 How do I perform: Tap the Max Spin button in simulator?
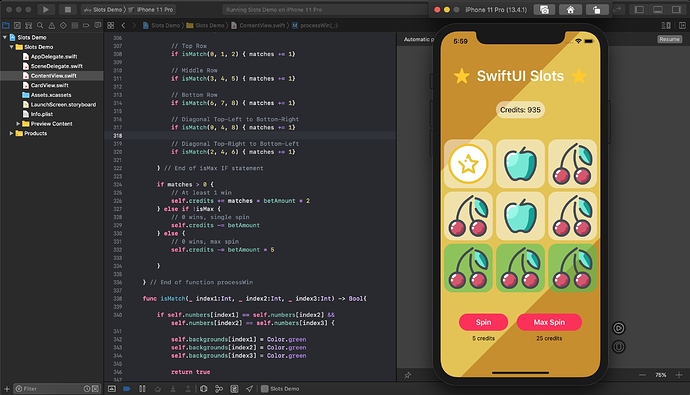pyautogui.click(x=549, y=322)
